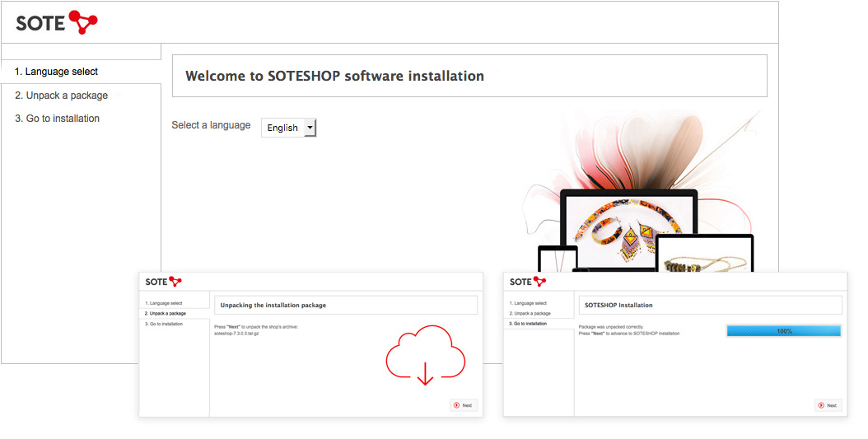The width and height of the screenshot is (868, 439).
Task: Click the 100% blue progress bar
Action: click(x=784, y=331)
